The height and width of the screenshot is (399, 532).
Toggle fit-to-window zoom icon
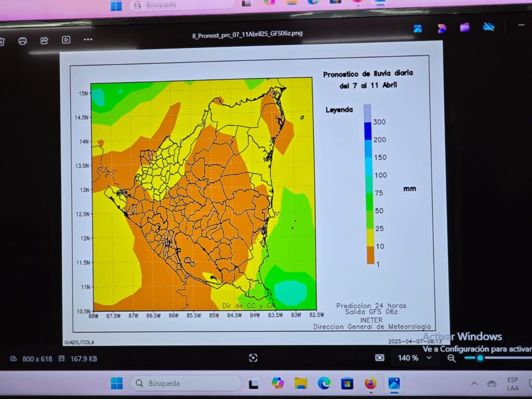click(x=380, y=357)
